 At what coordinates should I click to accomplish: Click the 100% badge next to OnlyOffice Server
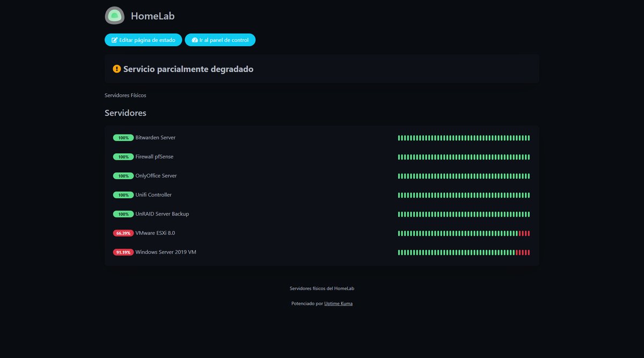point(123,176)
